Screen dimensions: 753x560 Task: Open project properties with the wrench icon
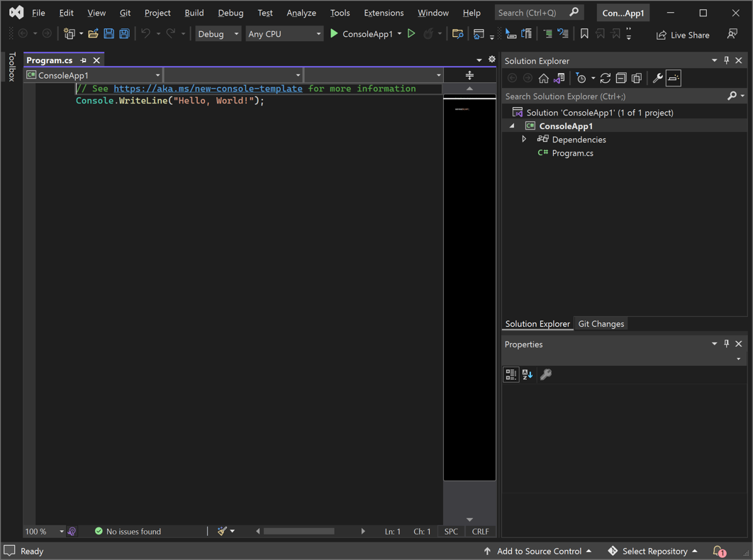click(657, 78)
